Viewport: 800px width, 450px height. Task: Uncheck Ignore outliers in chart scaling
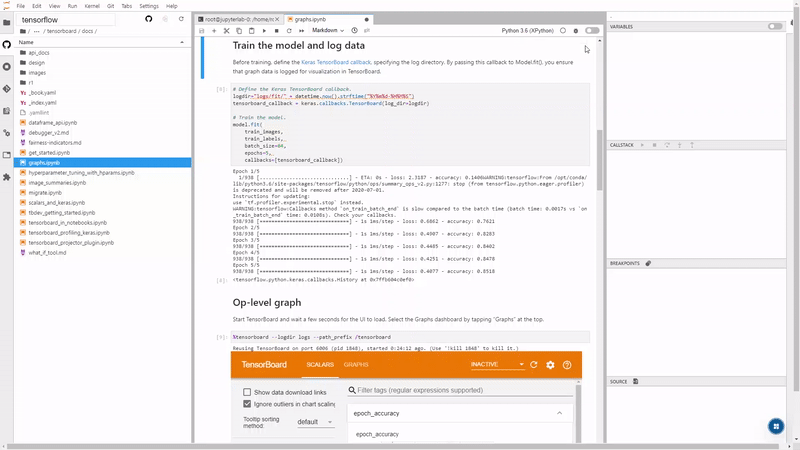(247, 404)
